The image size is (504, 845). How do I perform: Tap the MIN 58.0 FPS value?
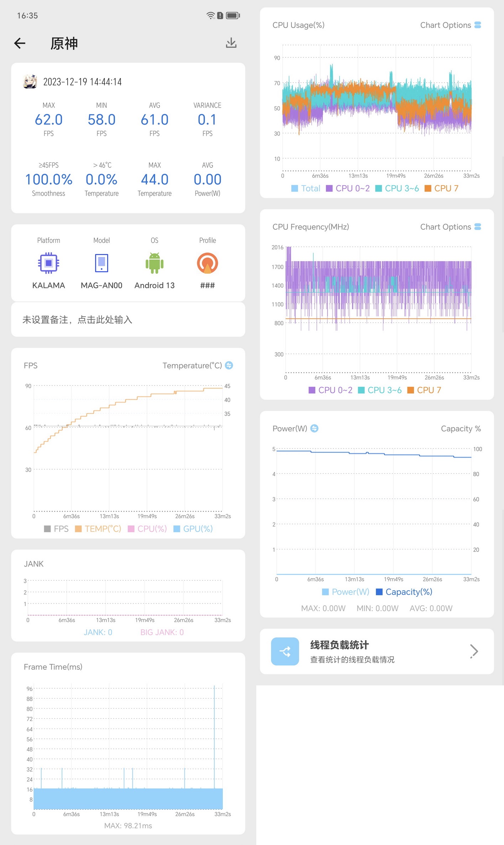(x=101, y=120)
